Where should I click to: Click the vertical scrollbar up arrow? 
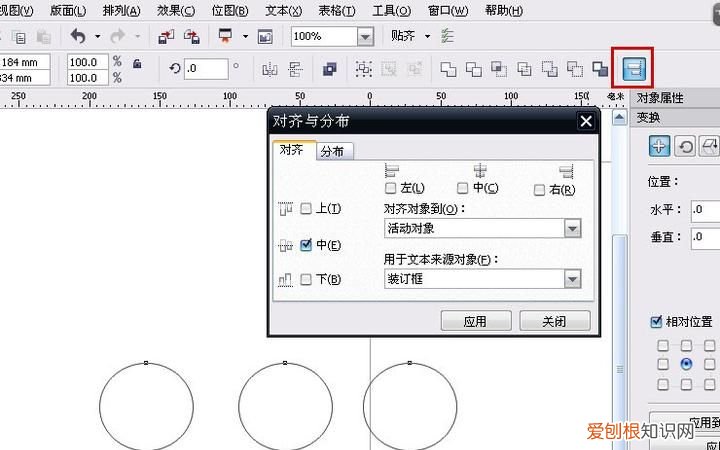620,118
